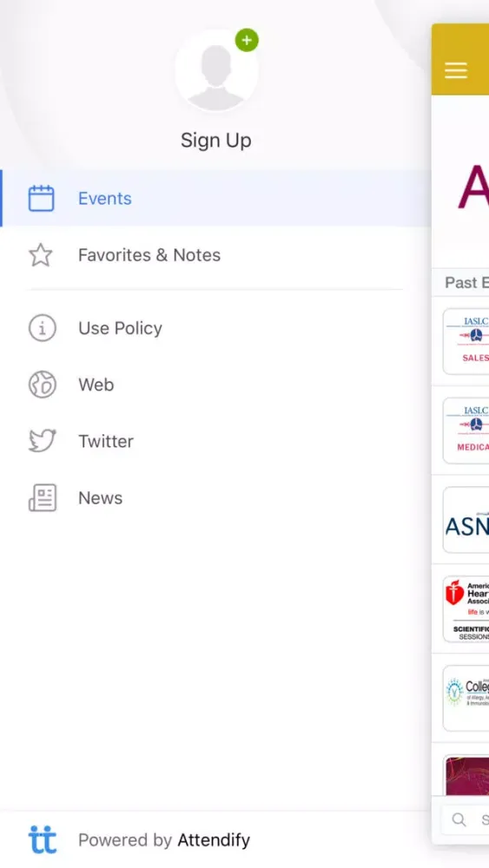Click the Attendify logo icon

(42, 839)
